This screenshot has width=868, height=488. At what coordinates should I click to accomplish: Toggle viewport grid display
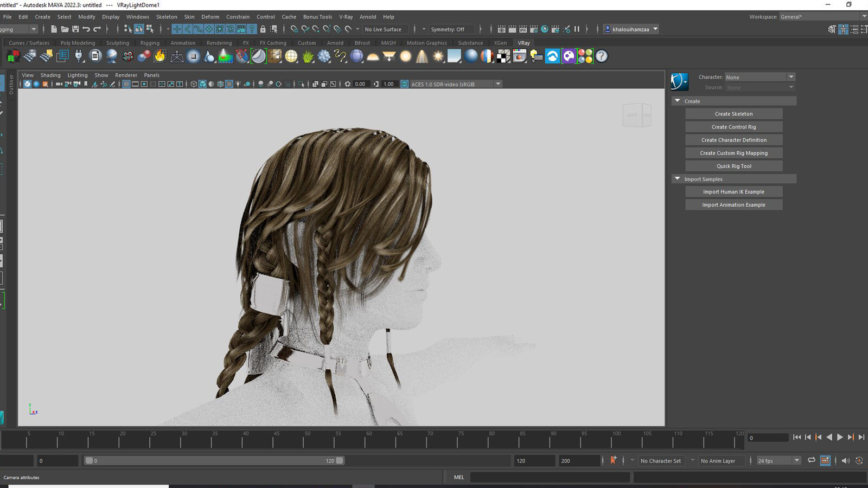tap(126, 84)
